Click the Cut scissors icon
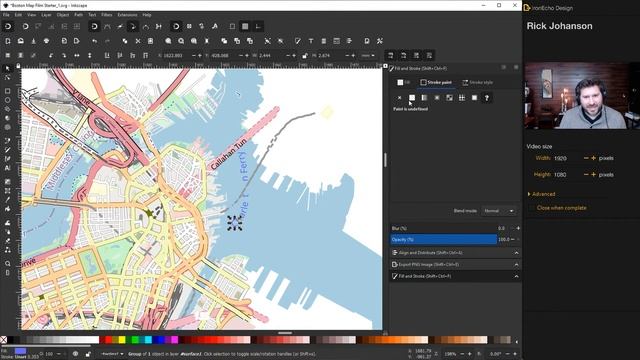The height and width of the screenshot is (360, 640). (138, 41)
